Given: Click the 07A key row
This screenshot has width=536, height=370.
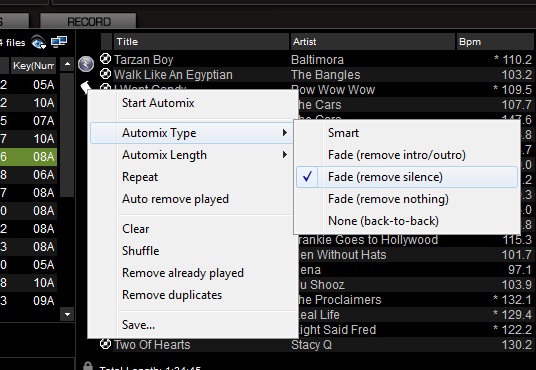Looking at the screenshot, I should pos(28,120).
